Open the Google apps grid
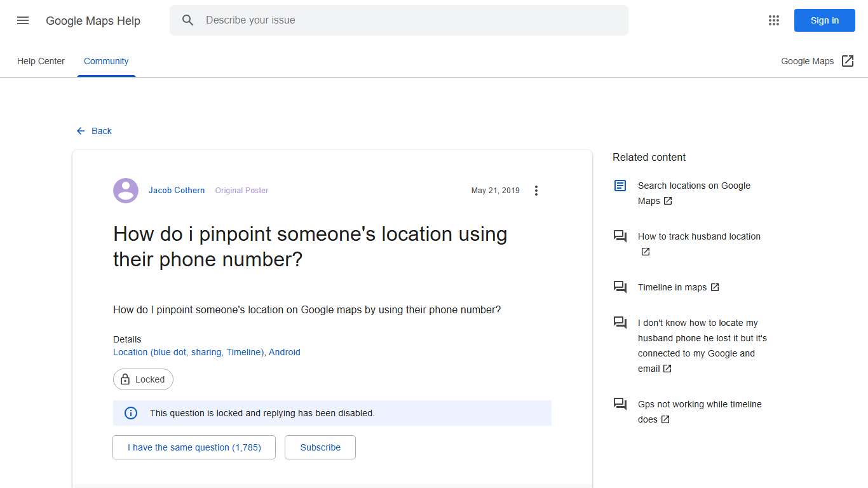 tap(773, 20)
